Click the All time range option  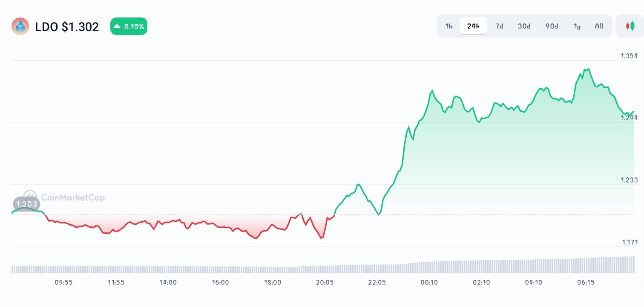(599, 26)
